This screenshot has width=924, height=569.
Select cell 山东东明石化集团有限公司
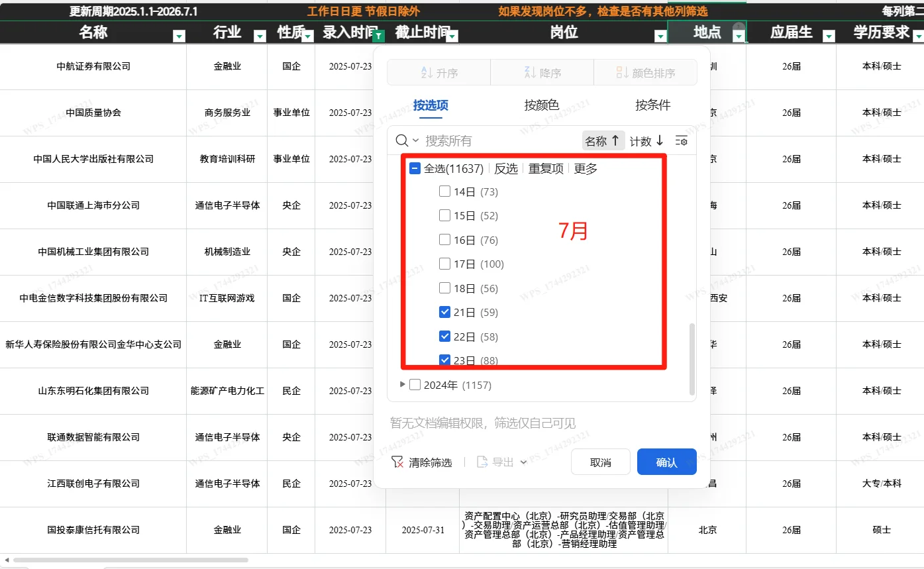click(x=93, y=391)
